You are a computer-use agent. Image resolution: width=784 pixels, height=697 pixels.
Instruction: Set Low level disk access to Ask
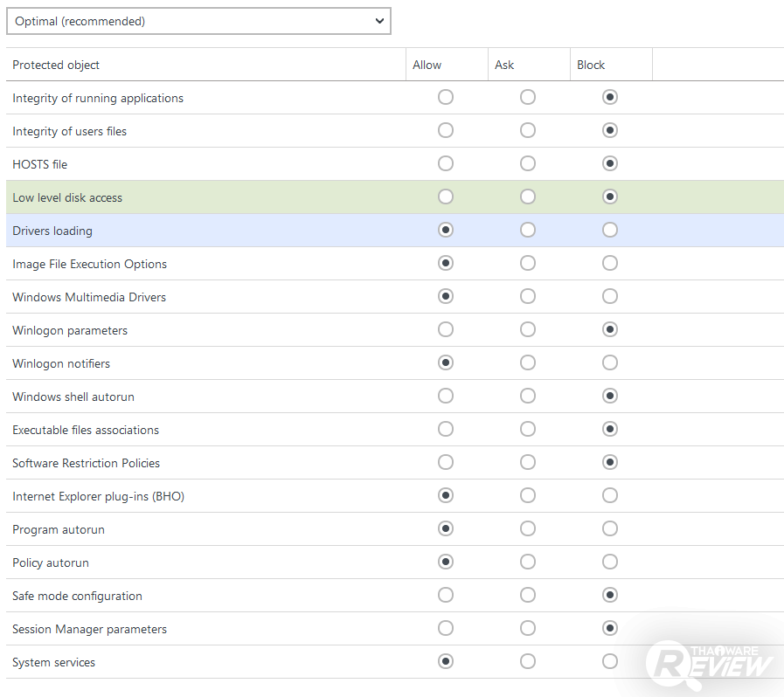pos(528,197)
